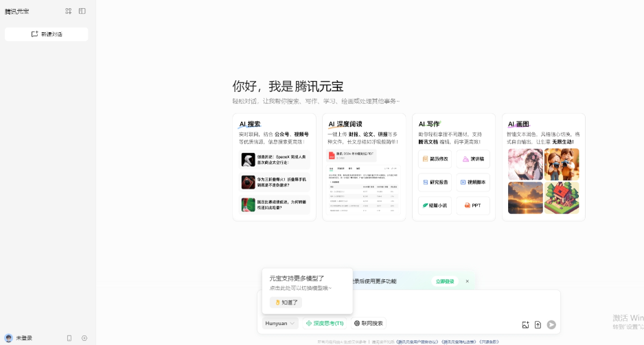
Task: Choose 研究报告 writing template
Action: (435, 182)
